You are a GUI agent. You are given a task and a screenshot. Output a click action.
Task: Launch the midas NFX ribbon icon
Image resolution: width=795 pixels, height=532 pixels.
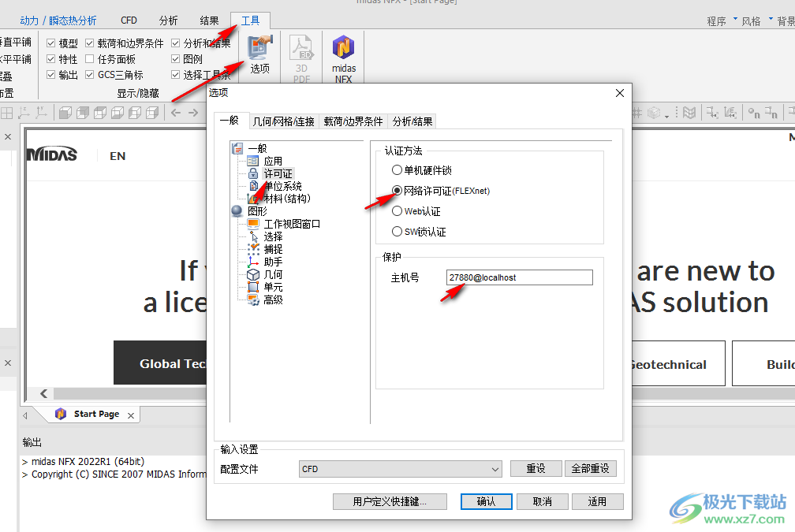tap(343, 47)
